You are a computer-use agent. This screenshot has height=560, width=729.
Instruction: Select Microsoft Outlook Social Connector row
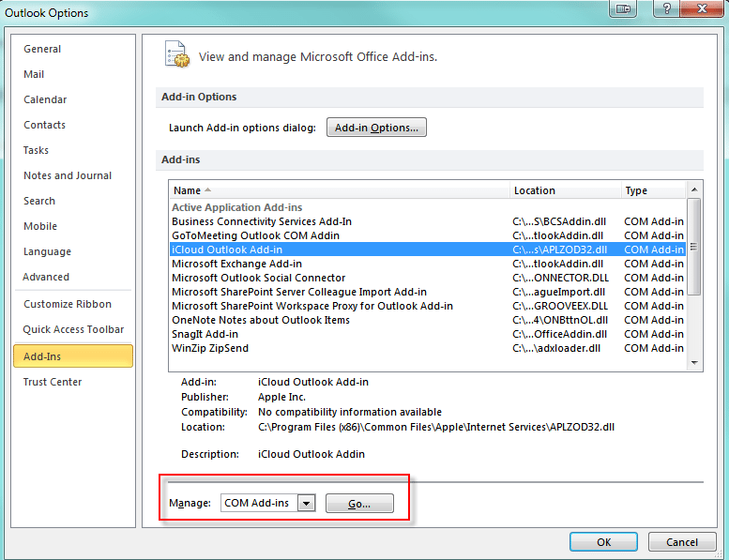(x=428, y=278)
